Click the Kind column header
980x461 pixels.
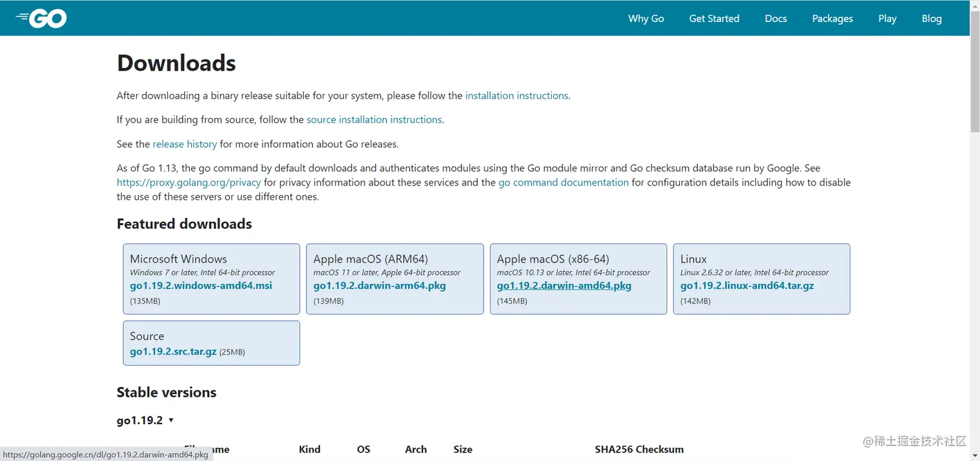pos(310,449)
